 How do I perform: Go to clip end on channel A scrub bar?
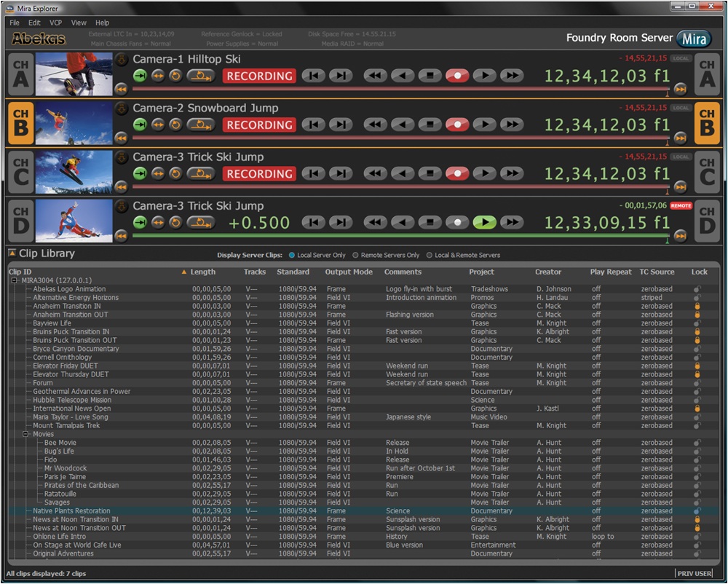coord(681,88)
